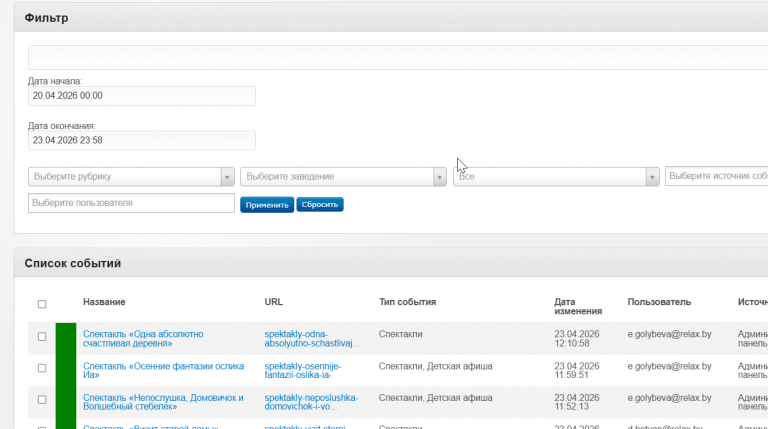Focus the Выберите пользователя field
This screenshot has width=768, height=429.
(x=131, y=203)
